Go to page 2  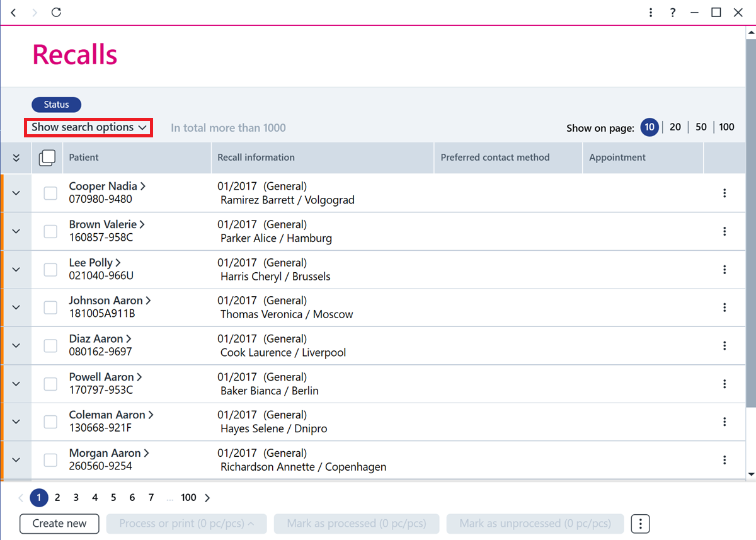57,498
